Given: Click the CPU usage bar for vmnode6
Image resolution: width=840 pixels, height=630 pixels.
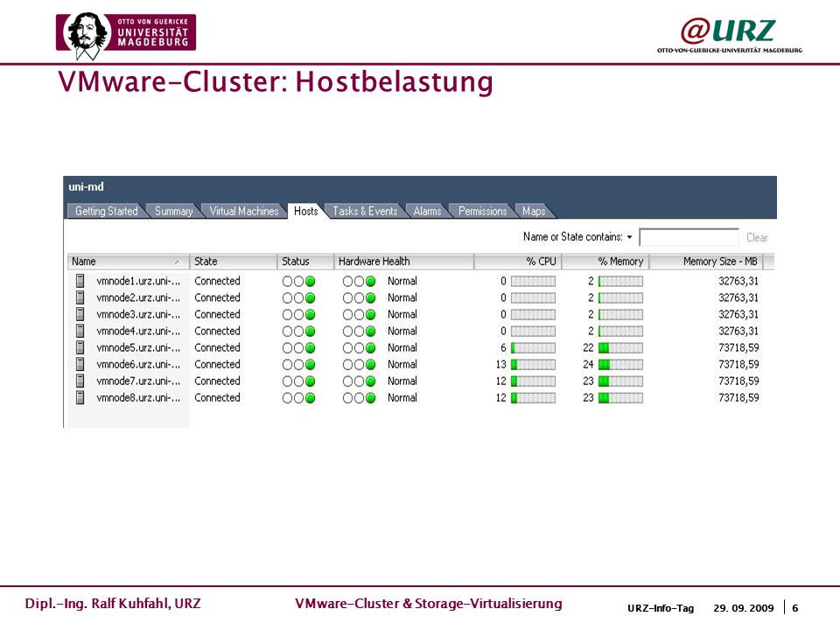Looking at the screenshot, I should pos(533,365).
